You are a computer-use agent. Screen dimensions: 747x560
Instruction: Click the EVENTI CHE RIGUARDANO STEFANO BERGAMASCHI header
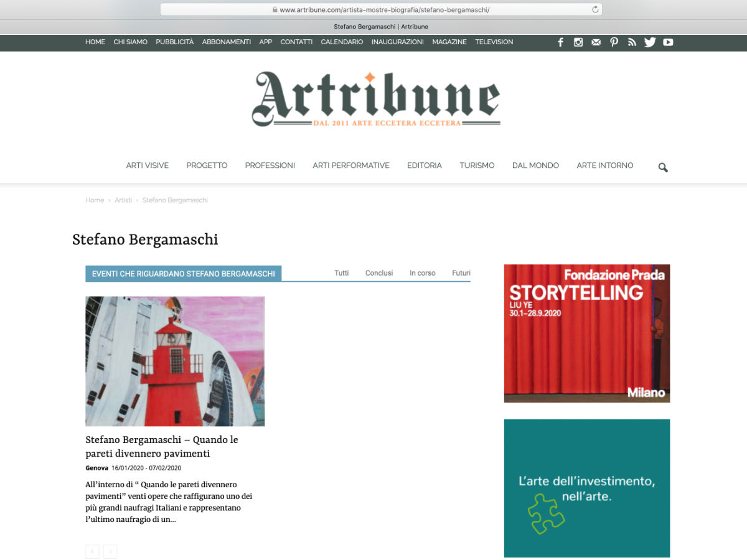coord(184,274)
